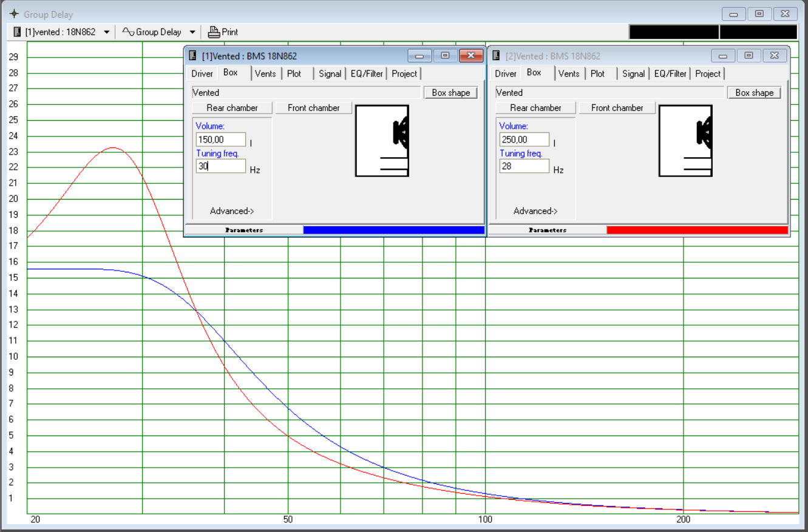The image size is (808, 532).
Task: Switch to the Driver tab in window 1
Action: [x=202, y=73]
